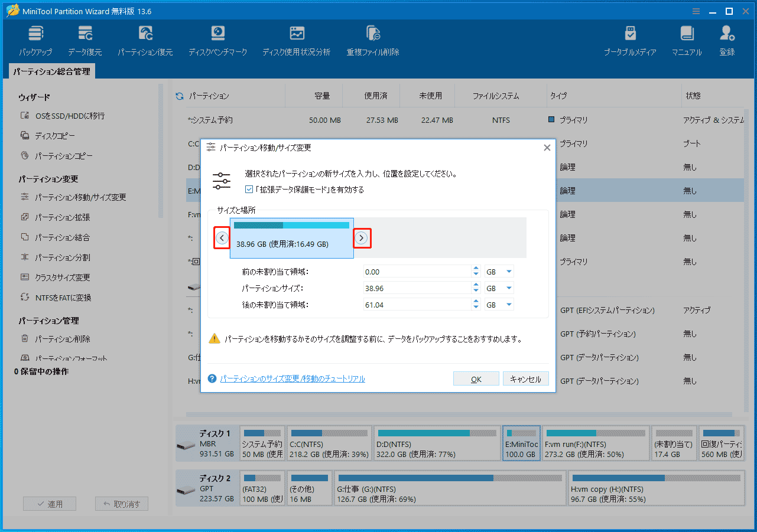Open the hamburger menu in title bar

click(x=696, y=11)
